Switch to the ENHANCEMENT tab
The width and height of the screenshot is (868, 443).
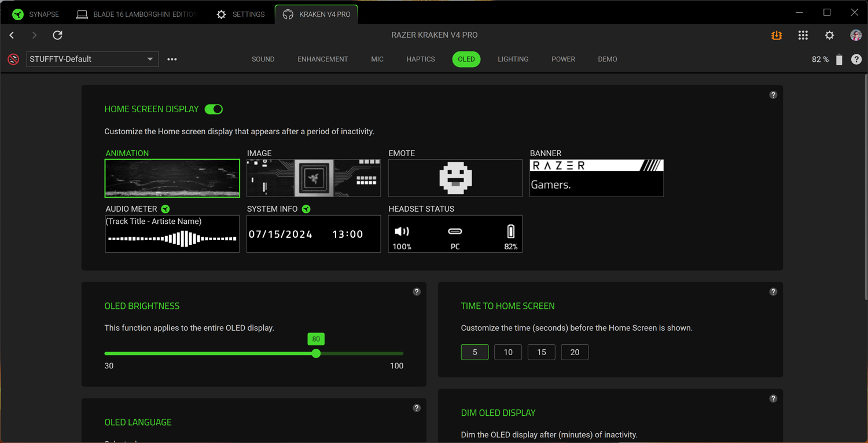[x=323, y=59]
